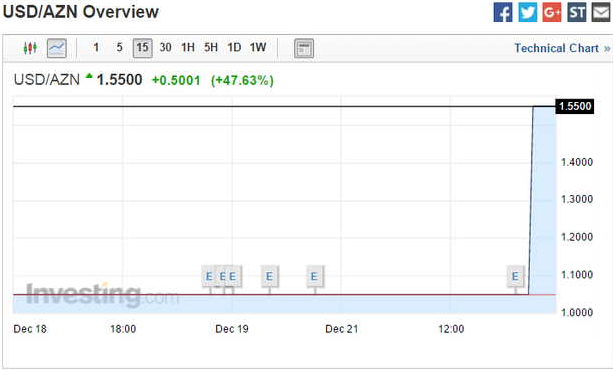Click the event marker just before Dec 21
This screenshot has height=370, width=613.
pyautogui.click(x=314, y=277)
